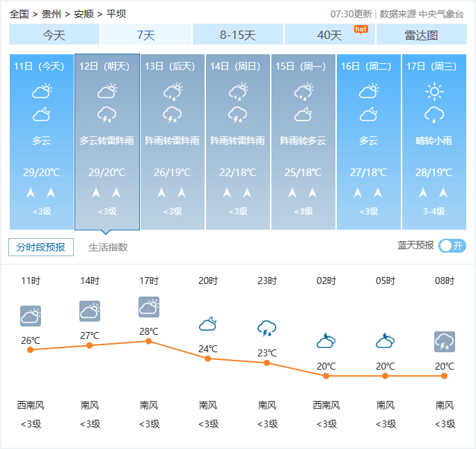The width and height of the screenshot is (476, 449).
Task: Open the 安顺 breadcrumb link
Action: [x=84, y=14]
